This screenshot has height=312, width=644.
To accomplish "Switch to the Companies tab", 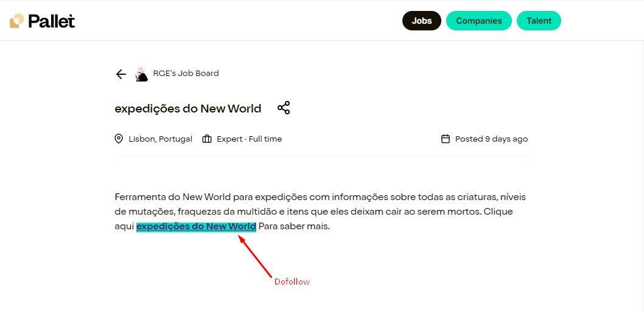I will [x=479, y=21].
